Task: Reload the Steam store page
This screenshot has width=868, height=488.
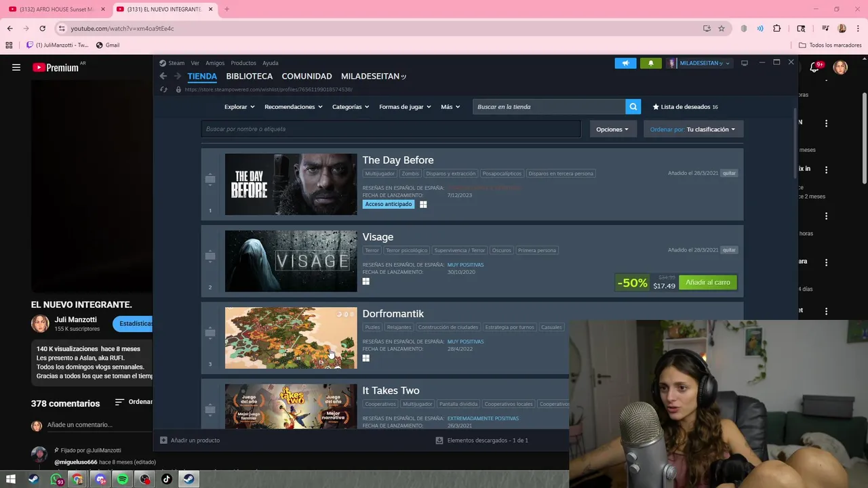Action: (163, 89)
